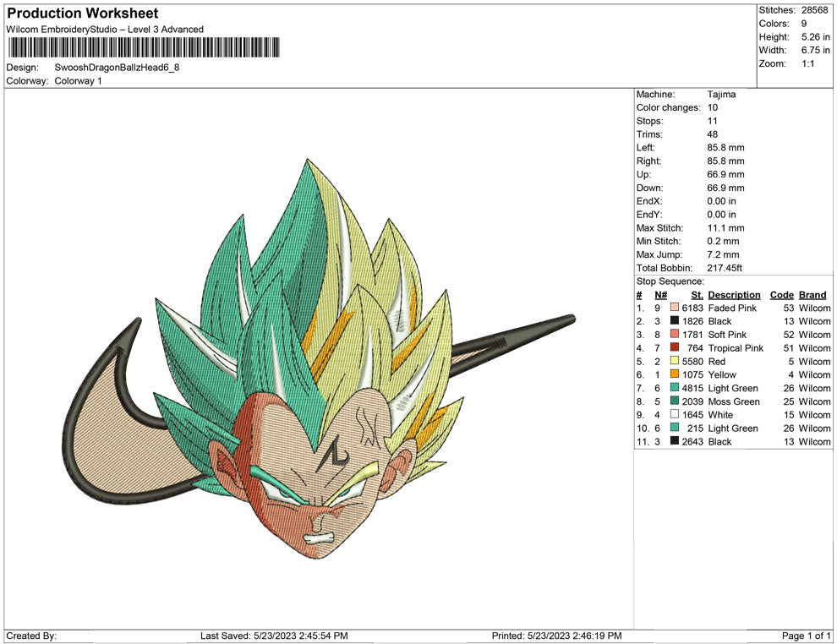The image size is (837, 644).
Task: Click the pale yellow swatch labeled Red
Action: coord(675,361)
